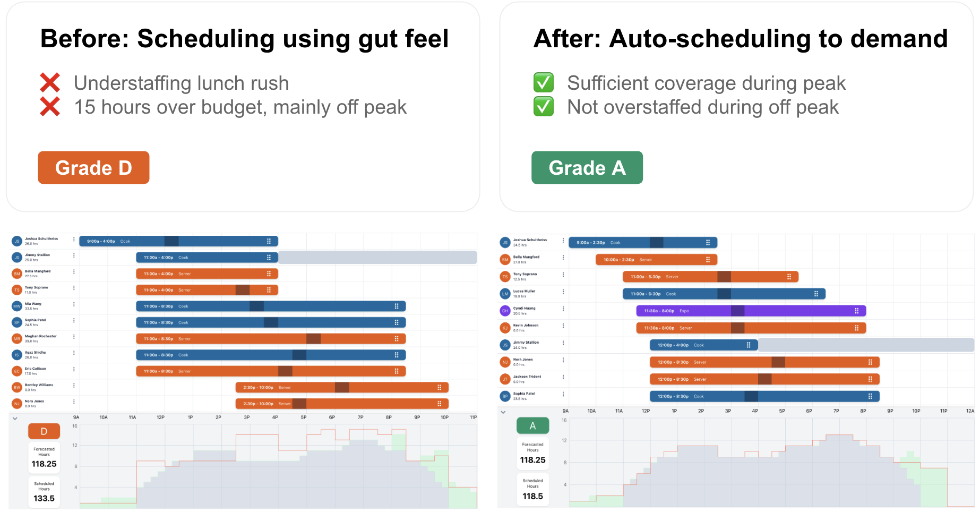Screen dimensions: 980x512
Task: Click red X beside "Understaffing lunch rush"
Action: click(x=50, y=83)
